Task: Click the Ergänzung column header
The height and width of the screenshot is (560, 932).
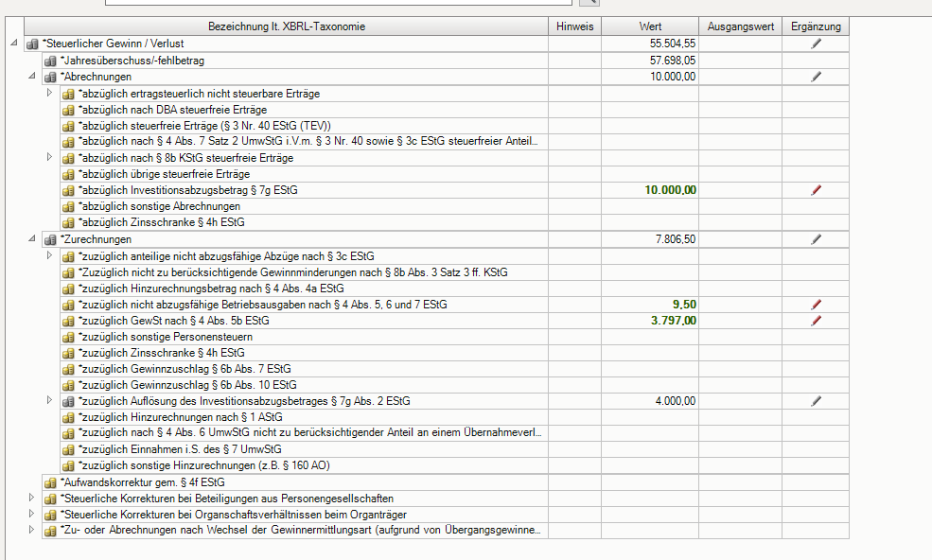Action: click(x=816, y=26)
